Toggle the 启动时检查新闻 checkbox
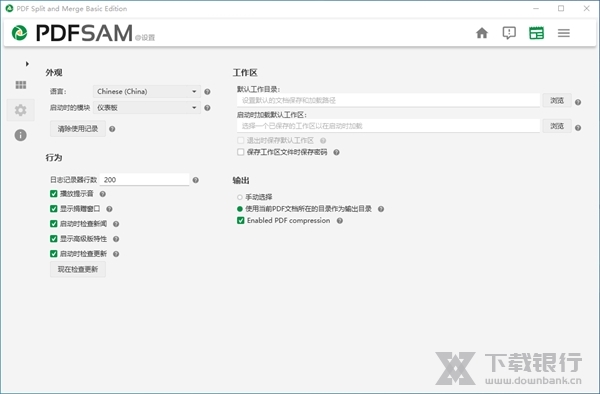This screenshot has height=394, width=600. tap(54, 224)
